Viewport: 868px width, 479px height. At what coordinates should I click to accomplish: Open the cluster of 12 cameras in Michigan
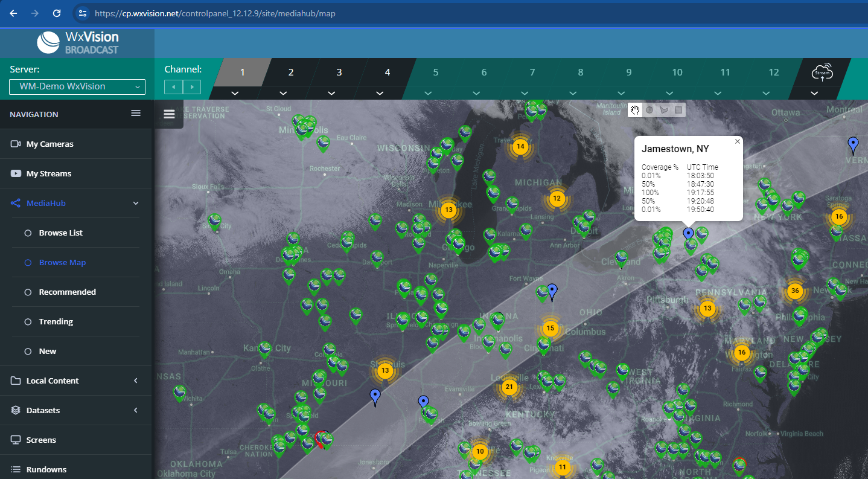click(x=557, y=198)
